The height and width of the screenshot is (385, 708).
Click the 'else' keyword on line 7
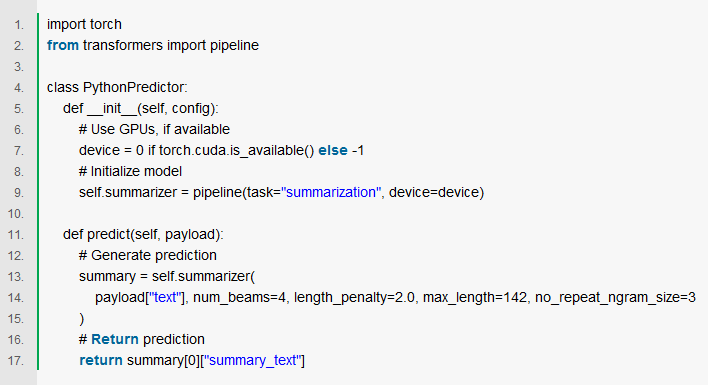point(333,150)
